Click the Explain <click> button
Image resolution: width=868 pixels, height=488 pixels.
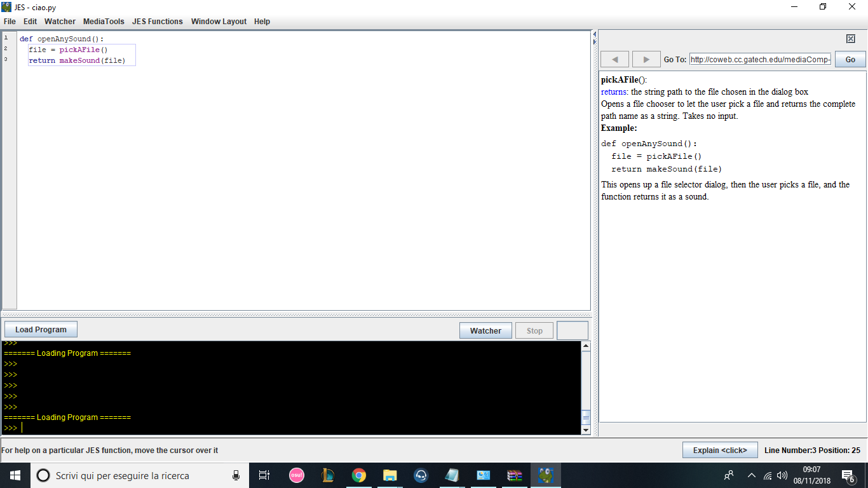[720, 450]
